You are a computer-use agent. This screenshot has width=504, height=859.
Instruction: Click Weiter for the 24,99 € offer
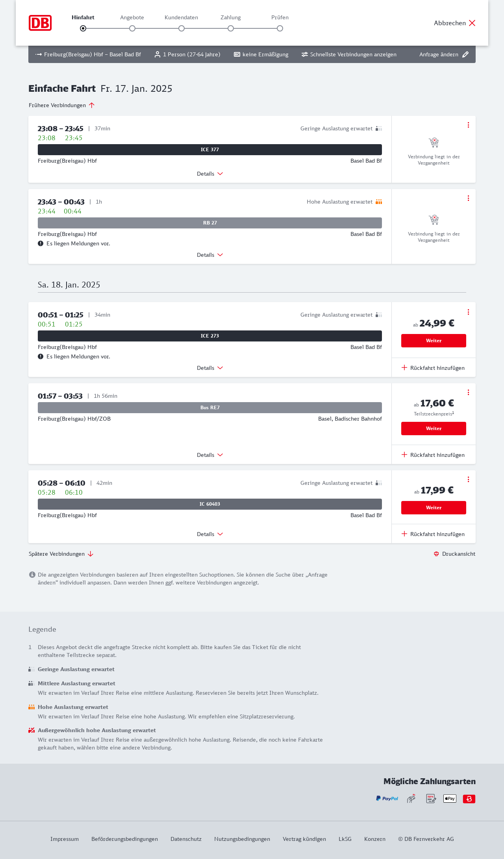[434, 341]
